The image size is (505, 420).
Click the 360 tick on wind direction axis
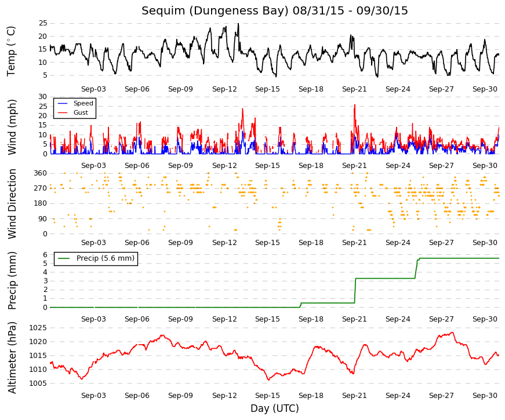click(41, 173)
